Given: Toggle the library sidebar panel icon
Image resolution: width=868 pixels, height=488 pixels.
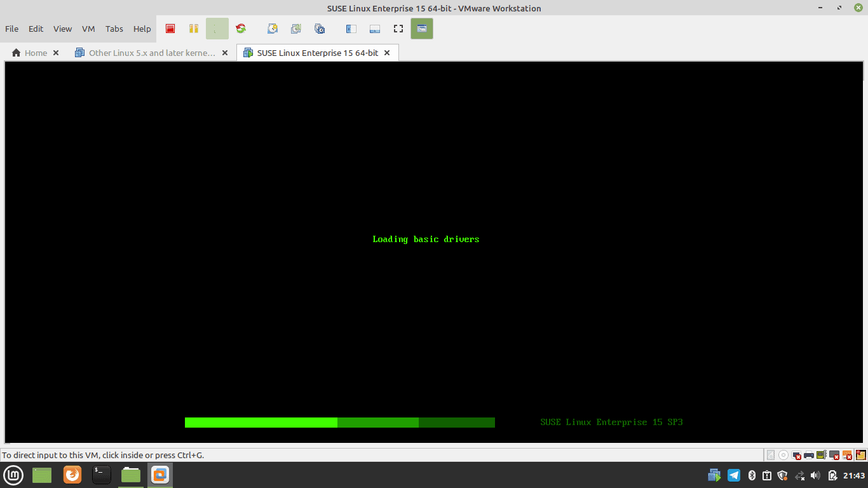Looking at the screenshot, I should 351,29.
